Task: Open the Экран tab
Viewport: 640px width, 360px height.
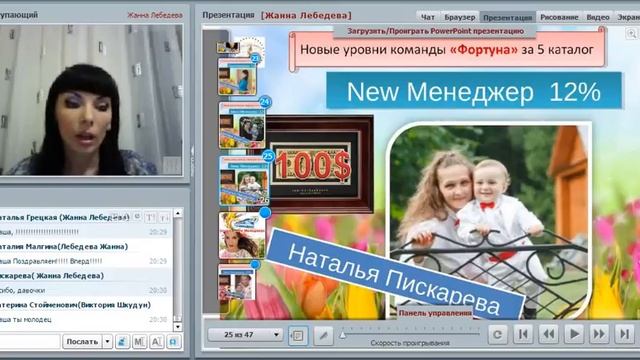Action: (x=628, y=17)
